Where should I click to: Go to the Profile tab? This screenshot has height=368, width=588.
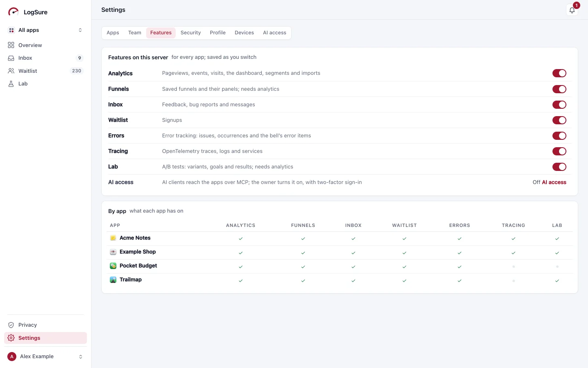click(x=218, y=33)
